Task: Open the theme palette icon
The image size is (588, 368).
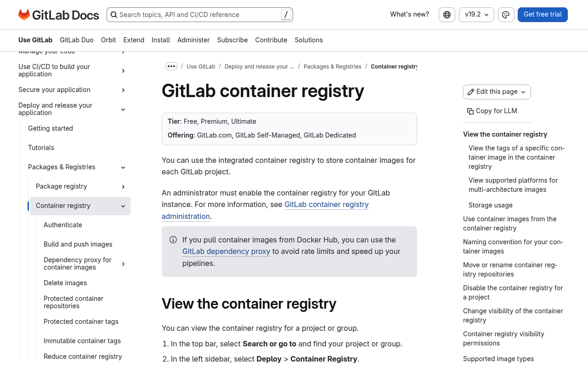Action: point(506,15)
